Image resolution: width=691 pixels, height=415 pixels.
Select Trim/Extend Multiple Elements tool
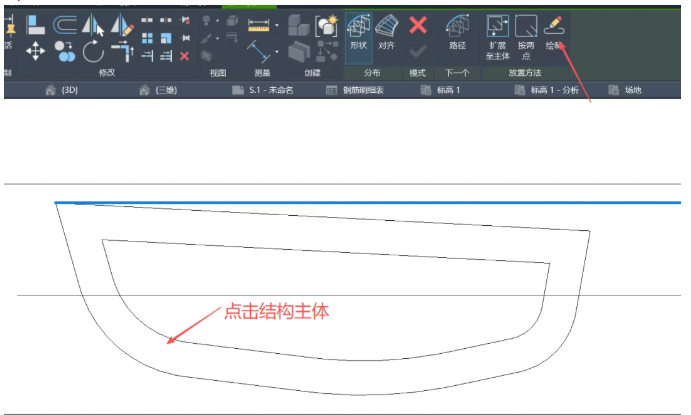[x=166, y=56]
